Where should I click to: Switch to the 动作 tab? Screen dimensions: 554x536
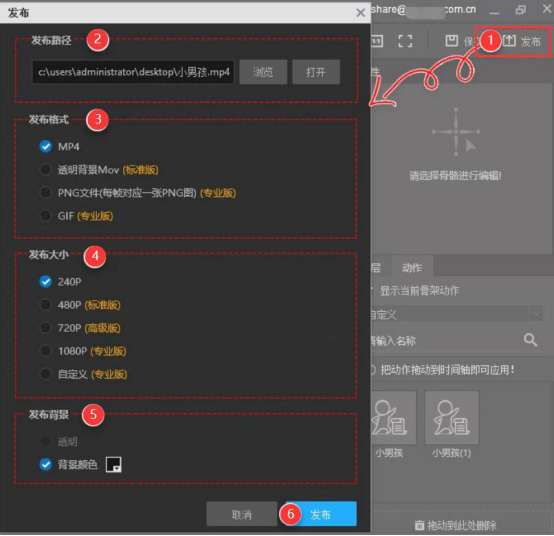click(412, 268)
